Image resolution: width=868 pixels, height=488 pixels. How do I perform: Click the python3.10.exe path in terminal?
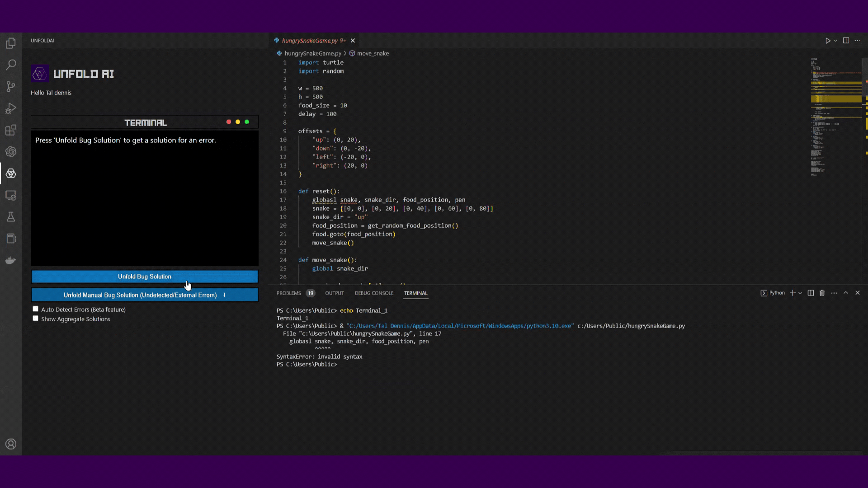click(x=460, y=326)
